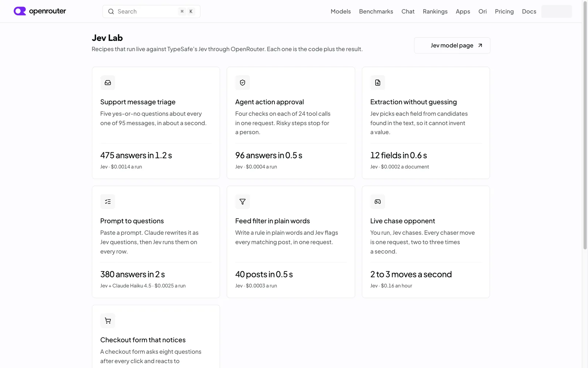Open the Feed filter in plain words title

pyautogui.click(x=272, y=221)
